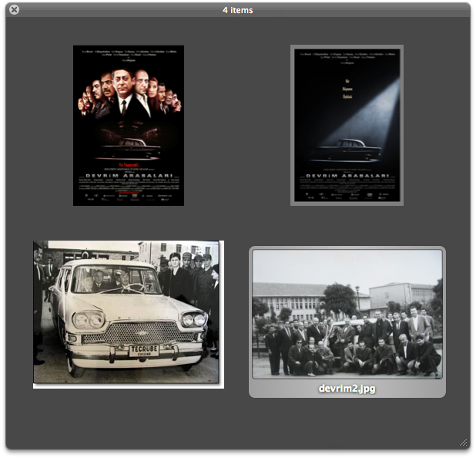
Task: Click the Devrim Arabaları title on faces poster
Action: pos(129,176)
